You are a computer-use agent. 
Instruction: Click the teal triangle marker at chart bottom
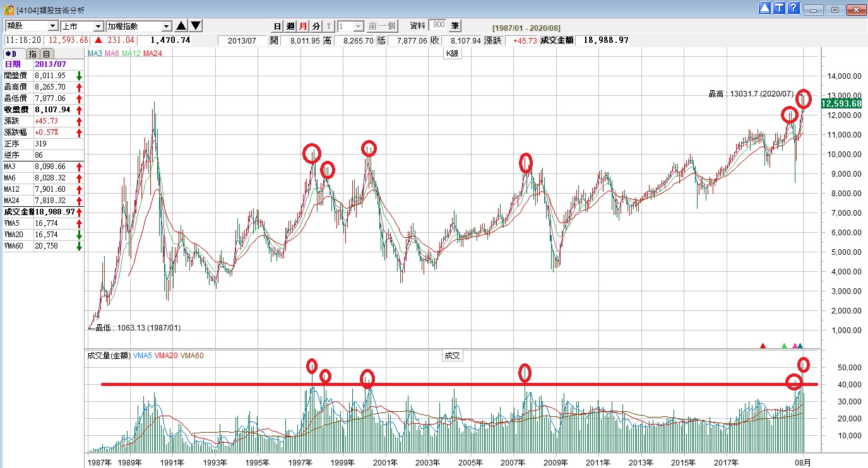click(x=800, y=346)
